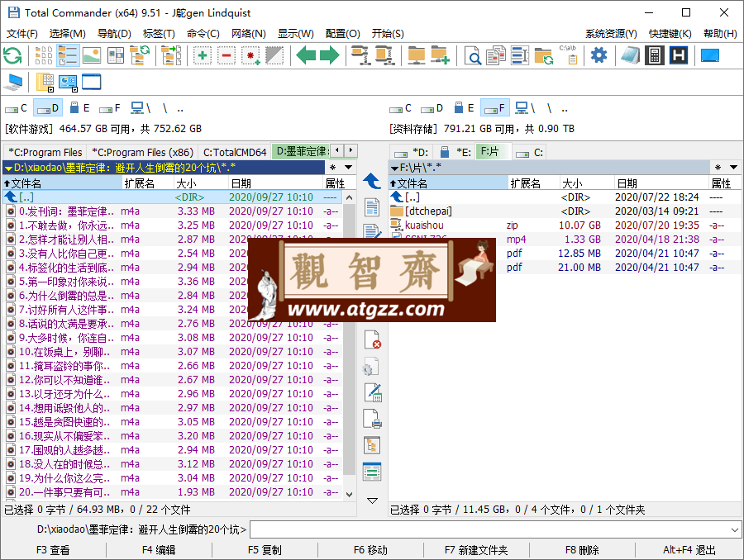This screenshot has height=560, width=744.
Task: Click the delete file icon in middle bar
Action: click(x=373, y=339)
